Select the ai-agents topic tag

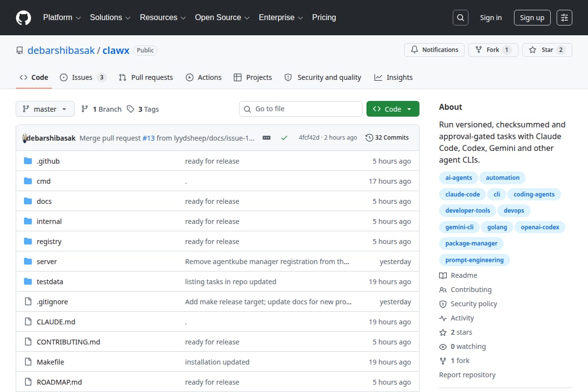click(x=459, y=178)
